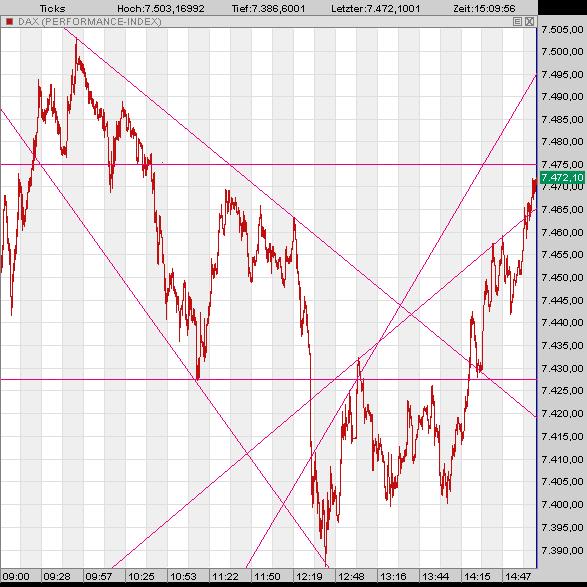Viewport: 587px width, 587px height.
Task: Click the 7.485,00 price axis label
Action: click(x=562, y=119)
